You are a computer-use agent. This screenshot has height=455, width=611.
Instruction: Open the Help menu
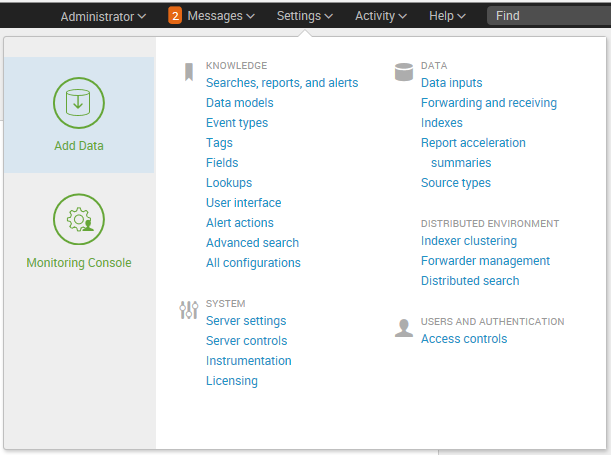click(x=447, y=16)
